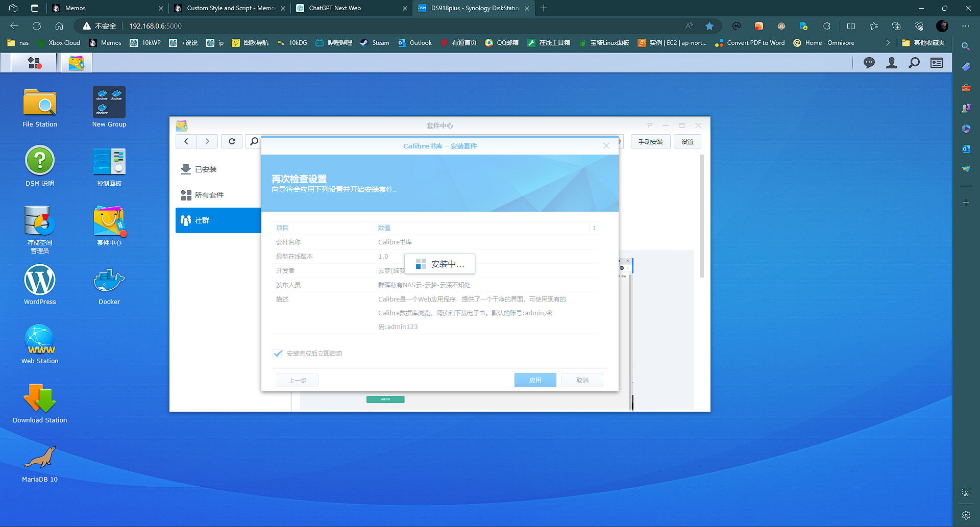This screenshot has height=527, width=980.
Task: Select 社群 community section
Action: coord(218,220)
